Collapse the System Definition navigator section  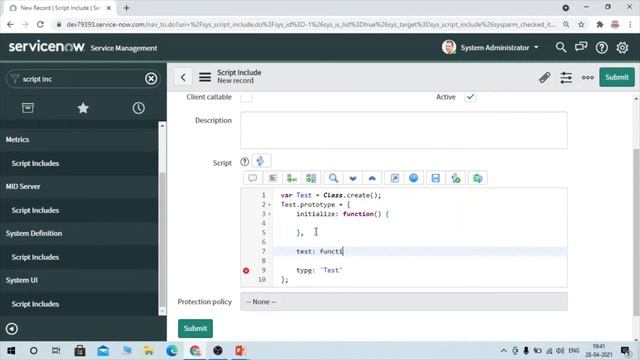[79, 233]
